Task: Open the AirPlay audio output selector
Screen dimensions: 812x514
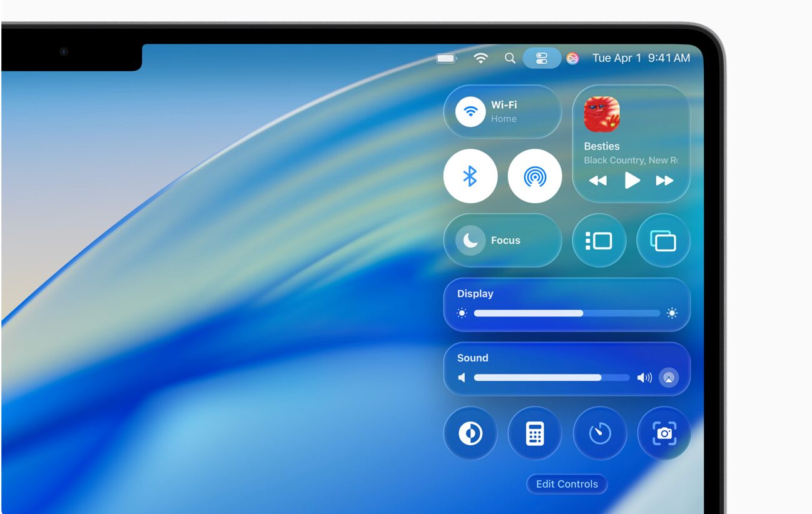Action: 669,378
